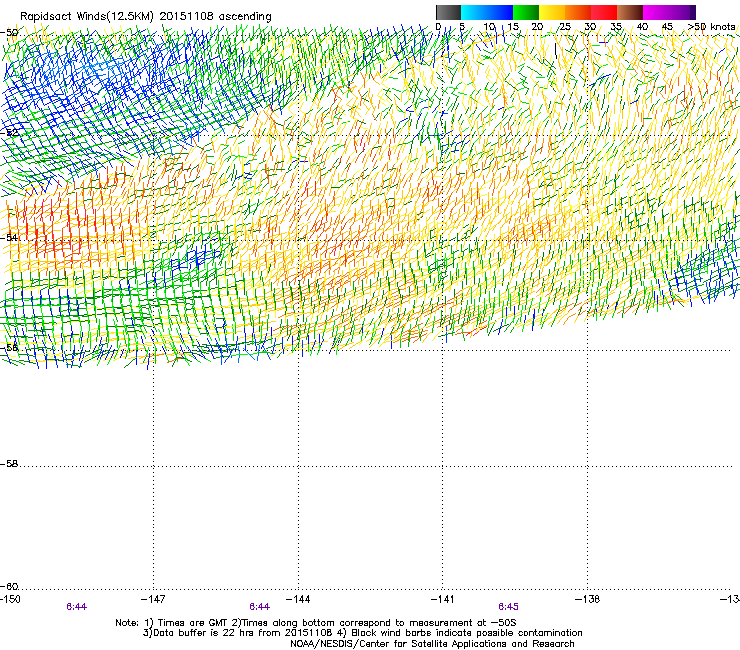Click the "-60" latitude axis label
The image size is (740, 650).
click(9, 586)
